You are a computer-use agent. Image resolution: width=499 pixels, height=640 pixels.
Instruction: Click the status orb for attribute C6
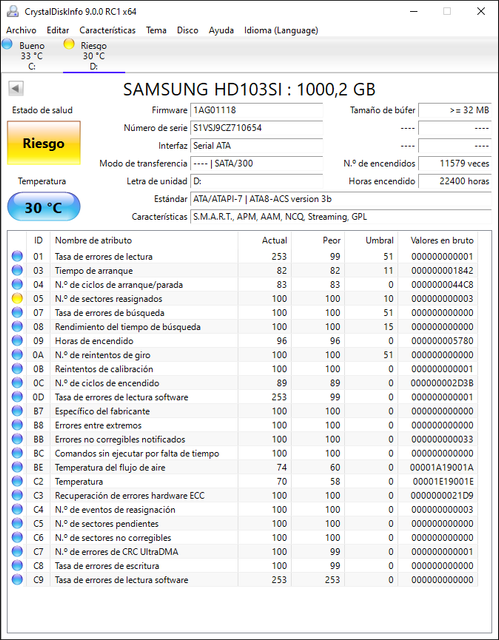[17, 538]
